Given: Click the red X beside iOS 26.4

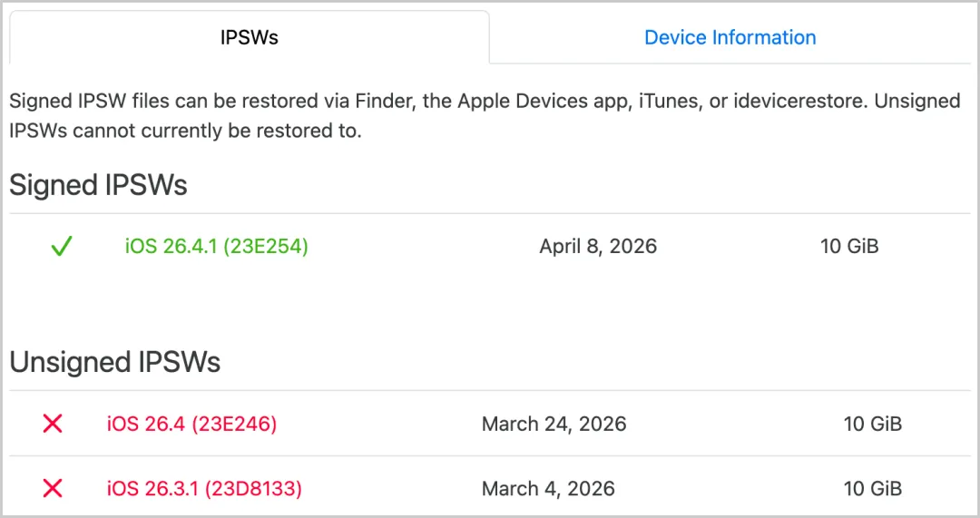Looking at the screenshot, I should (x=53, y=424).
